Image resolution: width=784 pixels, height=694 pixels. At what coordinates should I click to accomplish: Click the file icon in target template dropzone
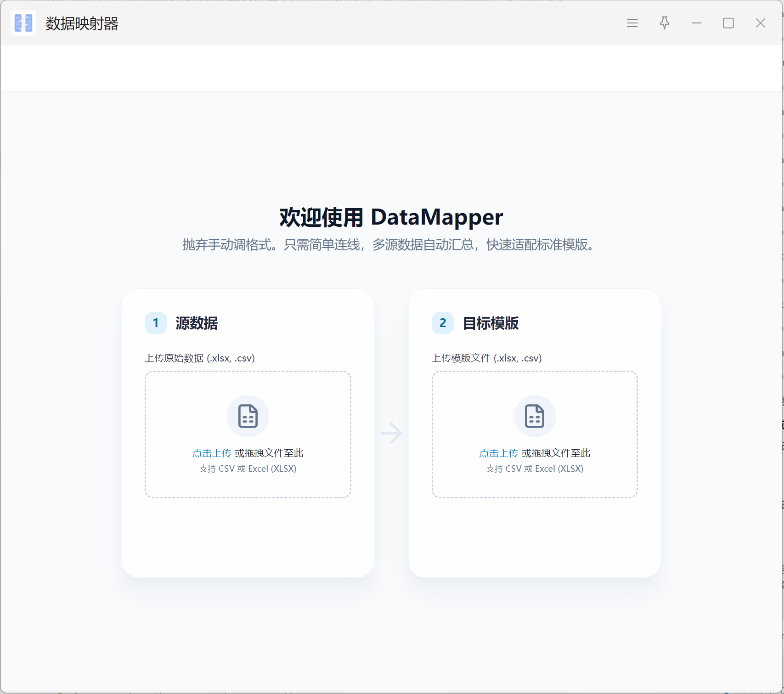(534, 416)
